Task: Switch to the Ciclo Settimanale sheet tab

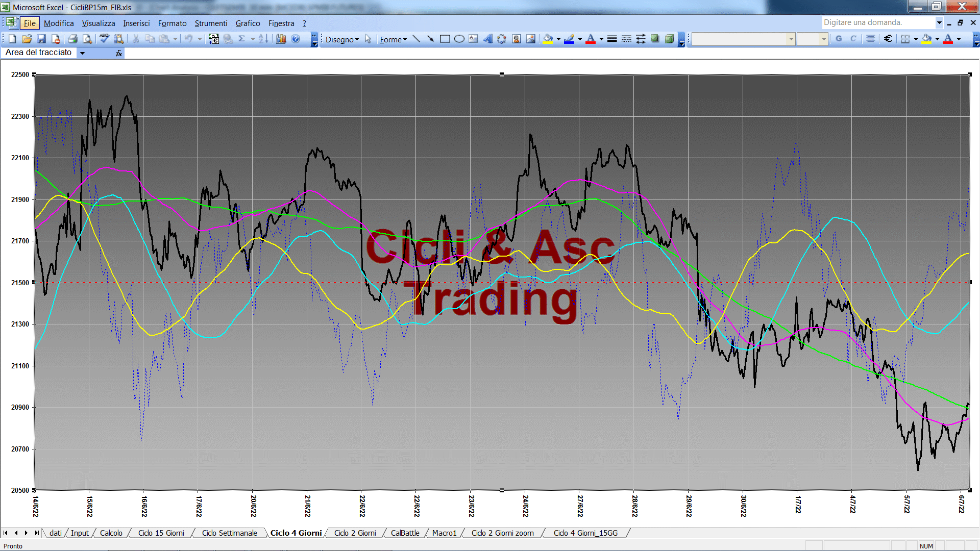Action: pos(229,533)
